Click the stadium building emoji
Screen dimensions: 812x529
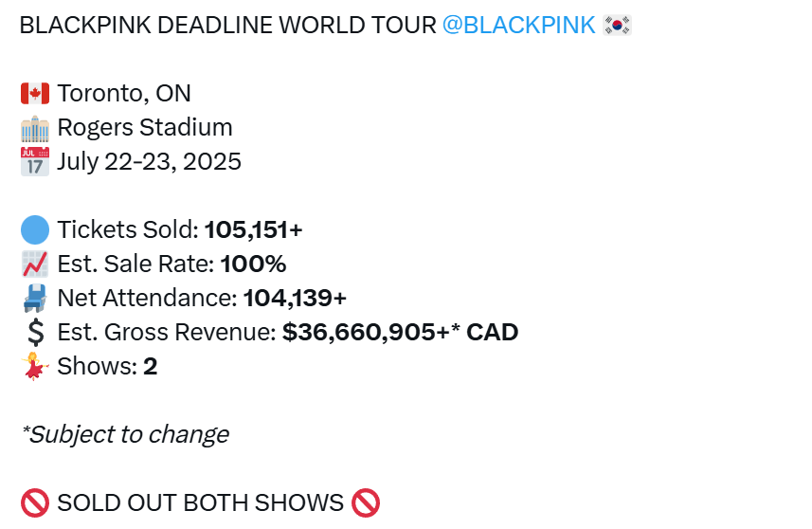[35, 129]
